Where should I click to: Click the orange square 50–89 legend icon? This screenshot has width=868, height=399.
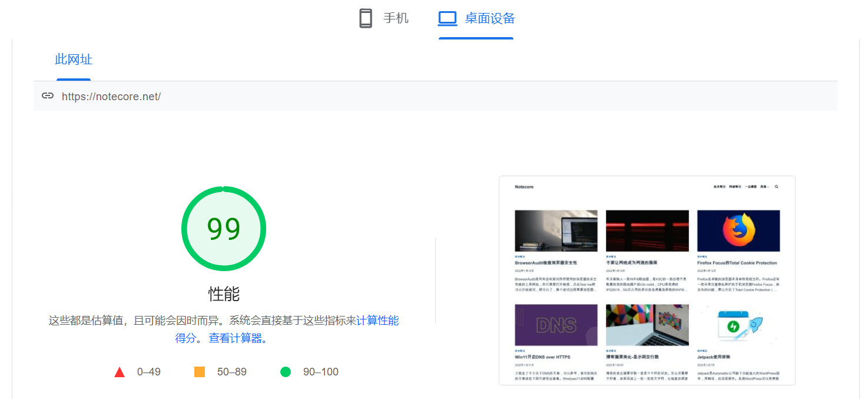[x=200, y=372]
